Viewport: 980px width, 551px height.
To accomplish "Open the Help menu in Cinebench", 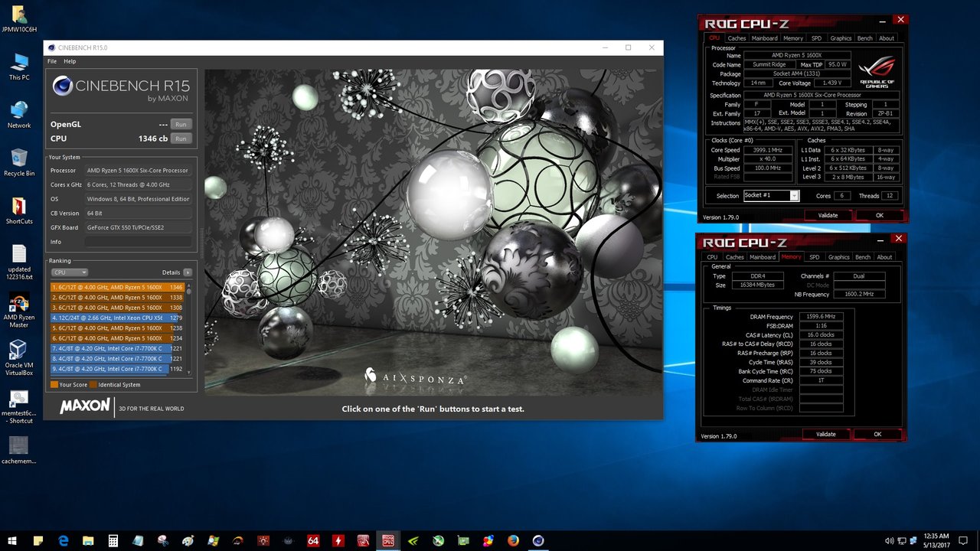I will click(70, 61).
